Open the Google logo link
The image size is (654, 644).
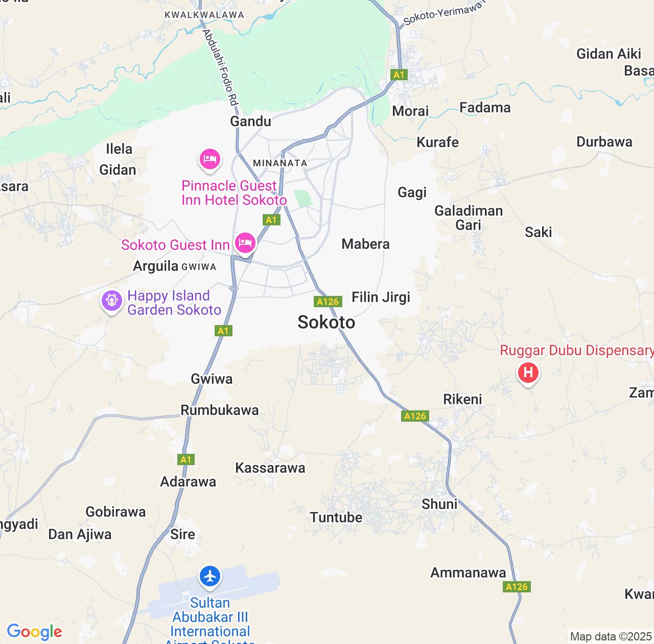(34, 632)
